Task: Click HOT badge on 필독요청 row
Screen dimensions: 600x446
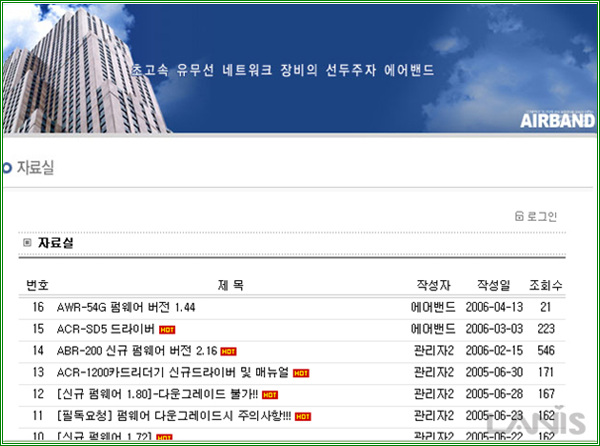Action: [x=303, y=417]
